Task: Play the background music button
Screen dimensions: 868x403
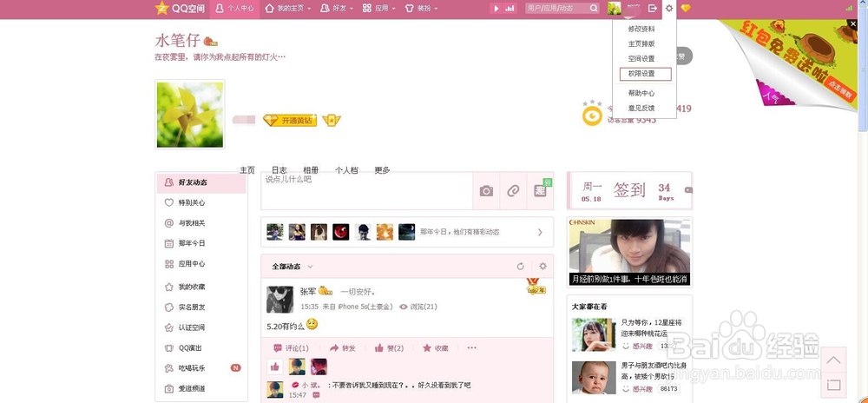Action: [x=496, y=9]
